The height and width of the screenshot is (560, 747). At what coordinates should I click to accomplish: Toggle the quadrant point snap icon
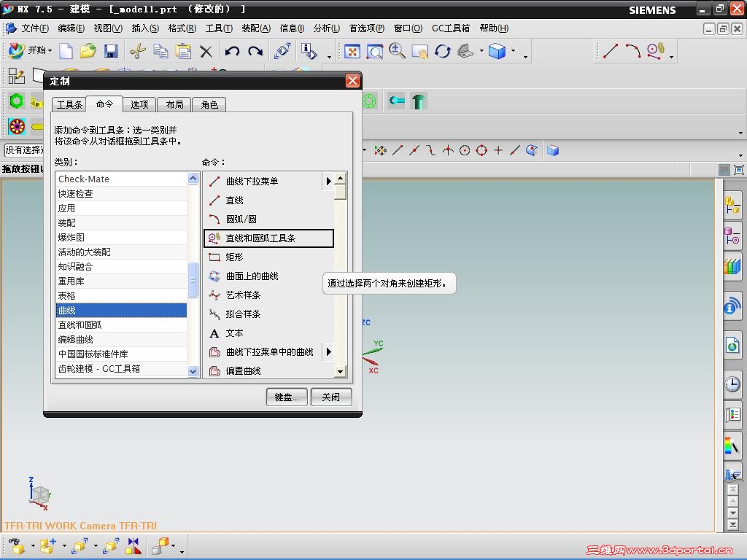coord(481,150)
